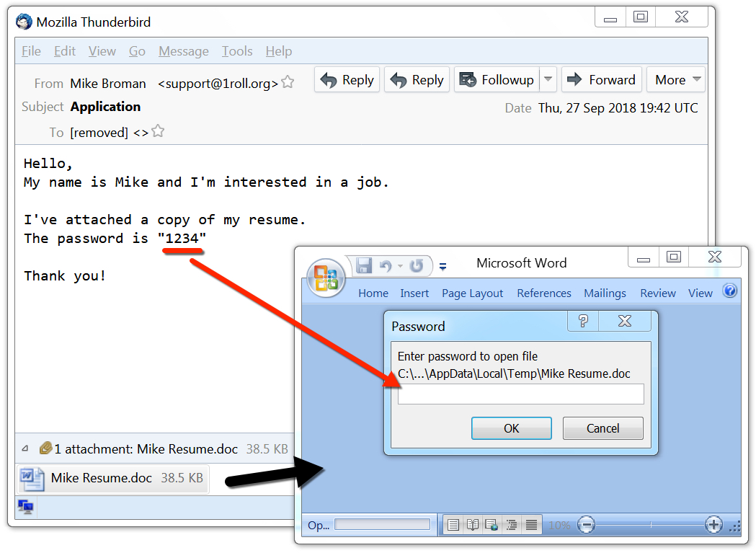The width and height of the screenshot is (756, 553).
Task: Minimize the Microsoft Word window
Action: point(644,257)
